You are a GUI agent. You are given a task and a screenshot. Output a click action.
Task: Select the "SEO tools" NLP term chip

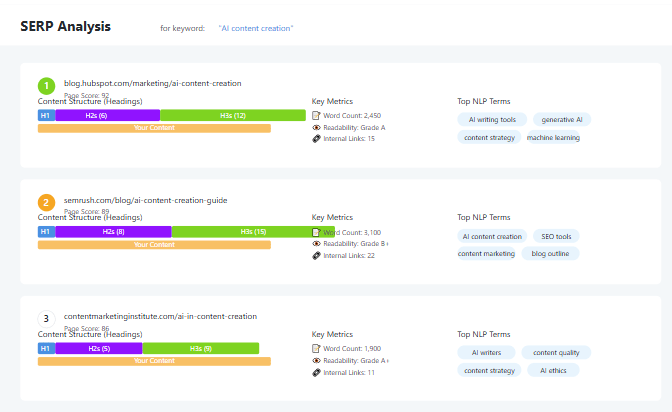pos(556,237)
